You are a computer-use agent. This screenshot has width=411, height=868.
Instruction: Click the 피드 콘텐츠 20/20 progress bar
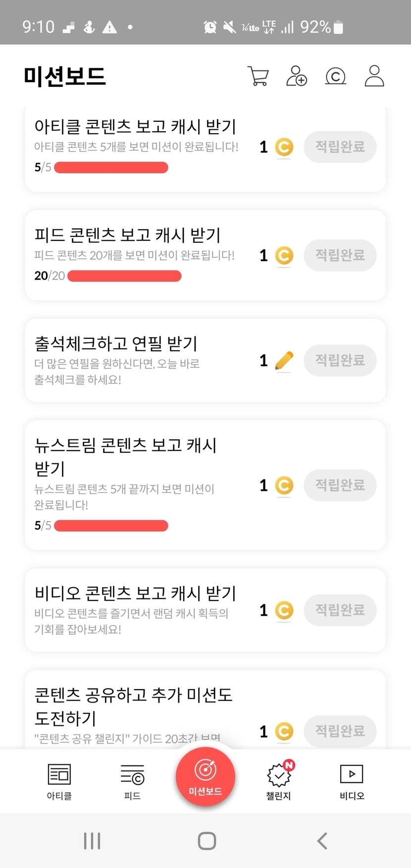(x=124, y=276)
